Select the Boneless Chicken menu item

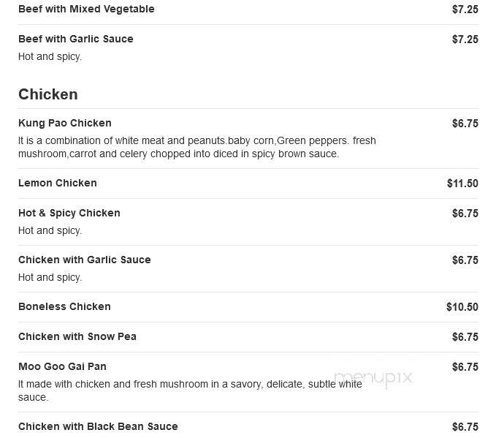pos(64,306)
